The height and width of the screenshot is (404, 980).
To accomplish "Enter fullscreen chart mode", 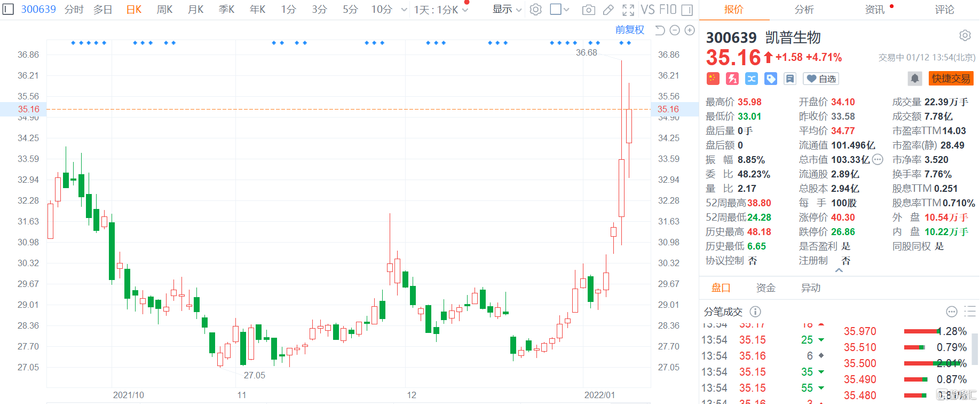I will click(x=628, y=10).
